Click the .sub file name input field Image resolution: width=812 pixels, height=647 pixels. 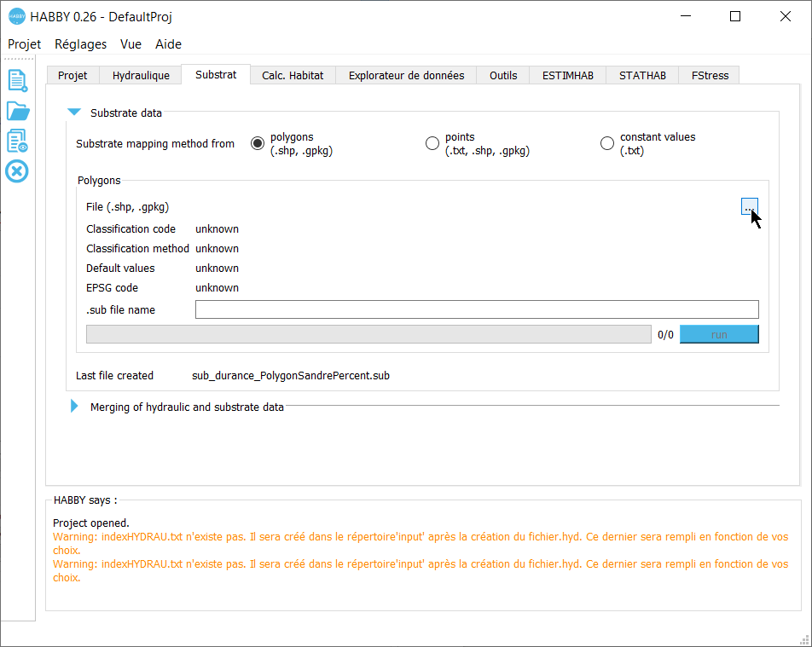[476, 309]
